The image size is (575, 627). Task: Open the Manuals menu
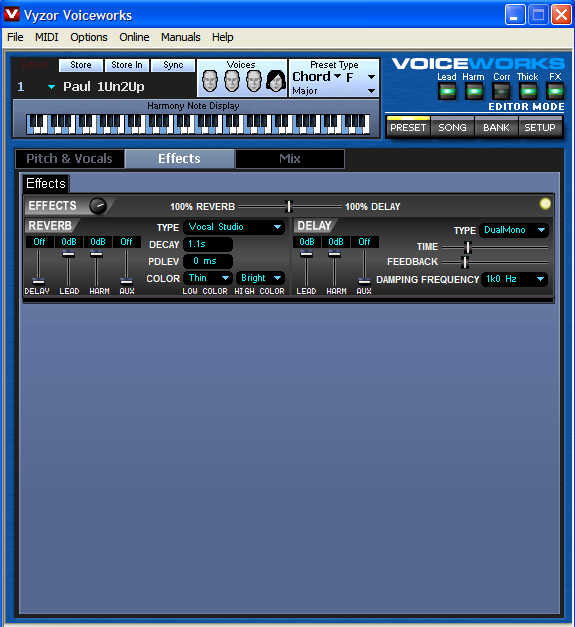point(181,37)
